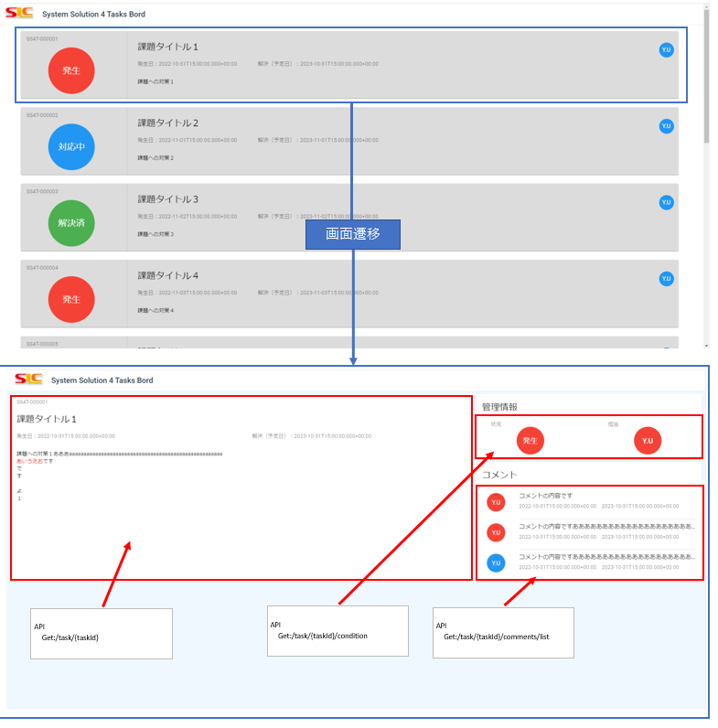Click the short コメントの内容です comment text
The image size is (718, 728).
coord(546,496)
